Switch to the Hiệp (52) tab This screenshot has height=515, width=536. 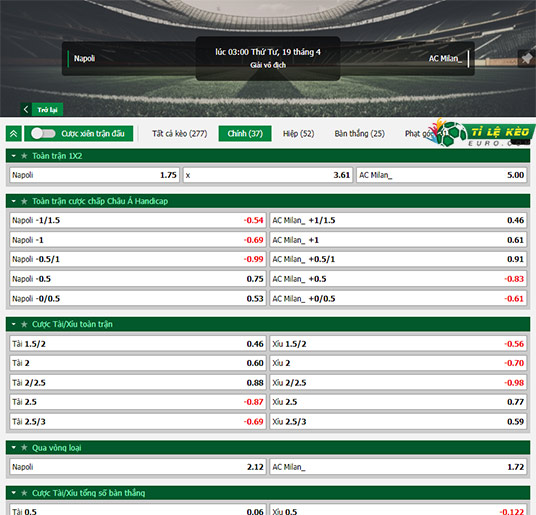pos(298,134)
